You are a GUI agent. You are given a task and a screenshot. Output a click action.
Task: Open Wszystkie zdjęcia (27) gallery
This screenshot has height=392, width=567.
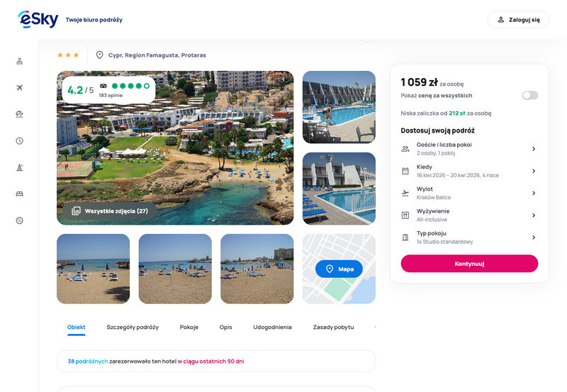click(x=109, y=211)
